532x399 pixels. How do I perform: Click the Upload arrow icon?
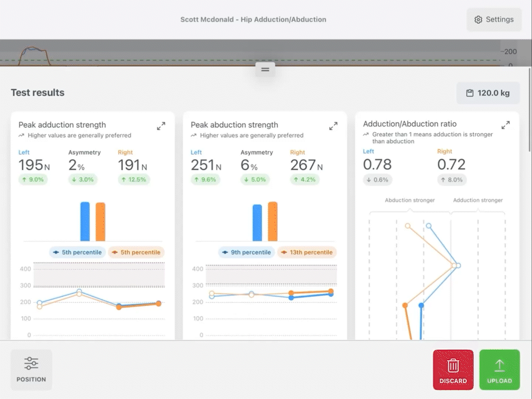click(x=500, y=366)
